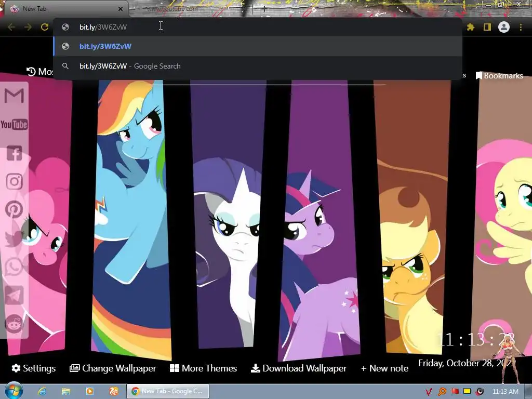This screenshot has width=532, height=399.
Task: Close the New Tab tab
Action: click(121, 9)
